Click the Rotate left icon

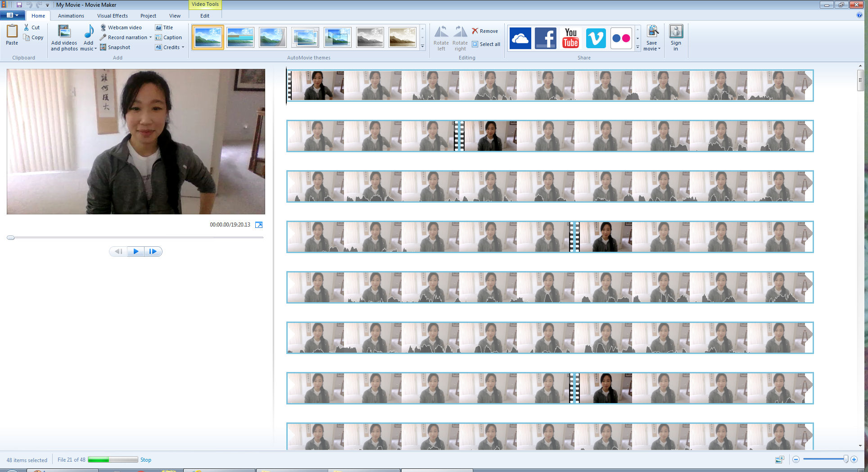(x=441, y=32)
